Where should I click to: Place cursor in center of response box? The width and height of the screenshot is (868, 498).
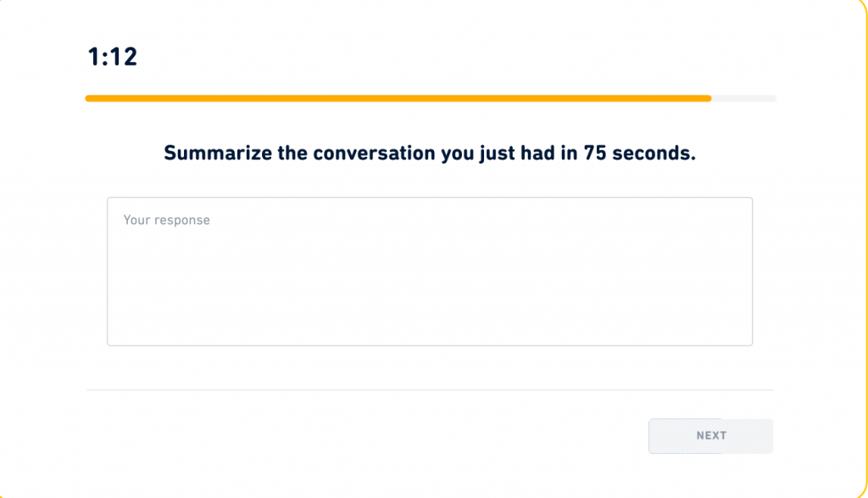pyautogui.click(x=429, y=271)
